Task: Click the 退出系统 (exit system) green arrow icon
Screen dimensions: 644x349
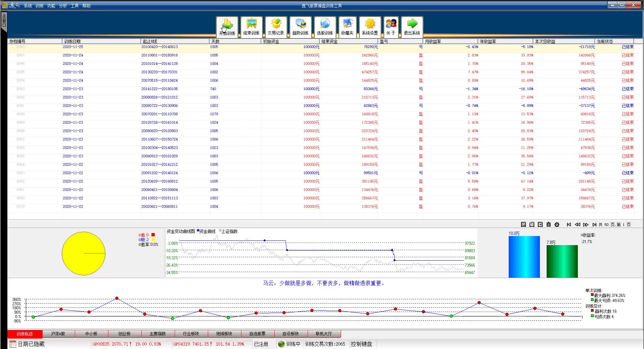Action: tap(412, 27)
